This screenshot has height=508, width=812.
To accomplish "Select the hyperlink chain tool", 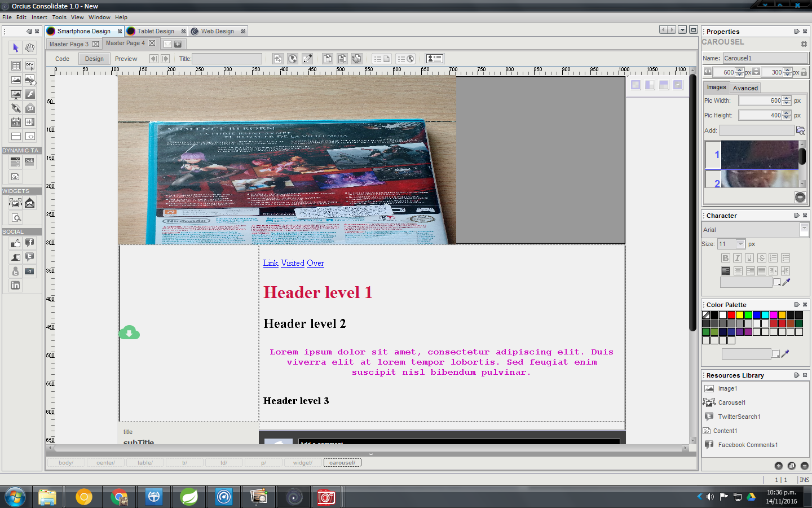I will (16, 108).
